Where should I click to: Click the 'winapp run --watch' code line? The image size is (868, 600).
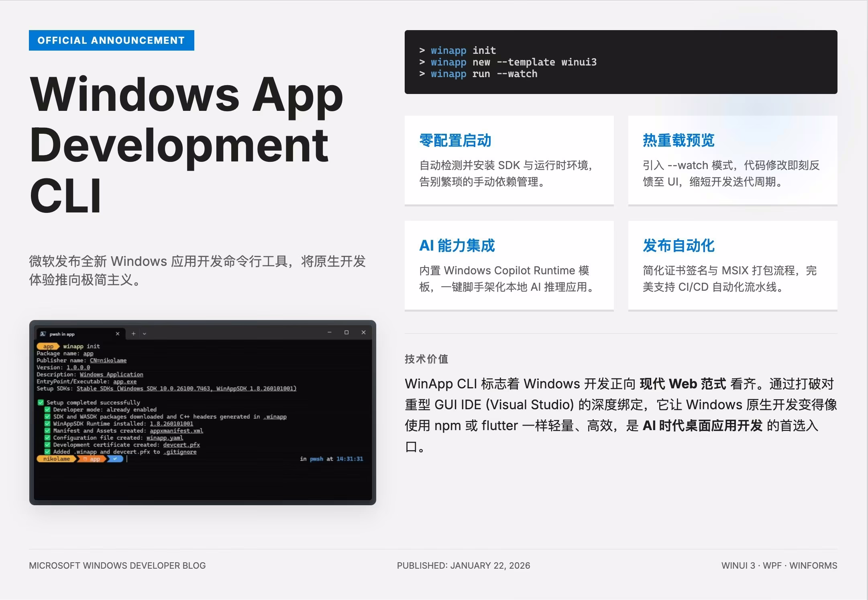click(484, 73)
